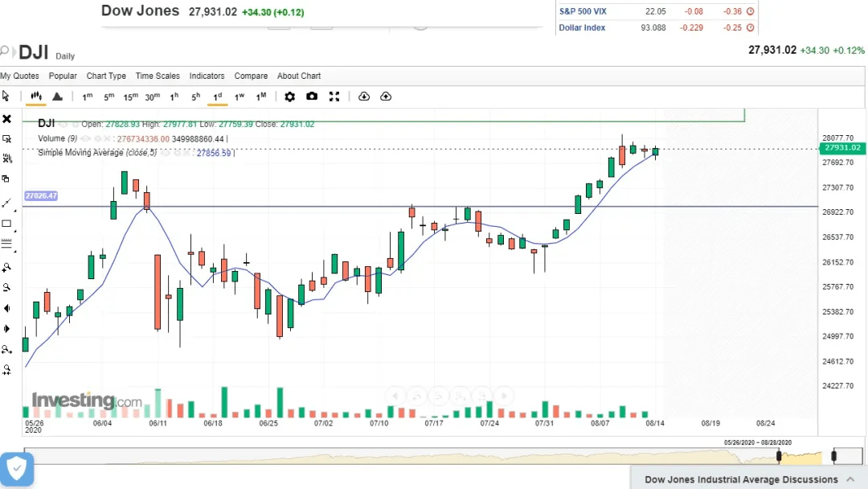Set timeframe to 1 hour
868x489 pixels.
[174, 97]
